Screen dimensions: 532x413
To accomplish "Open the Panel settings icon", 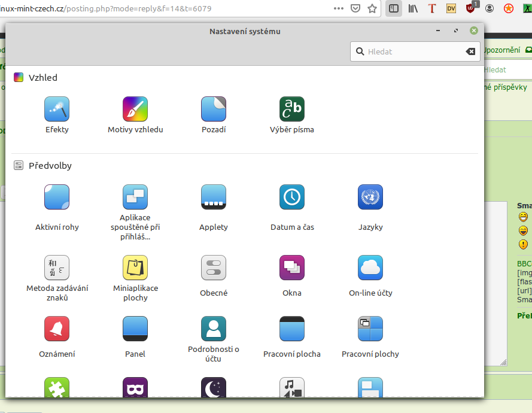I will [x=135, y=329].
